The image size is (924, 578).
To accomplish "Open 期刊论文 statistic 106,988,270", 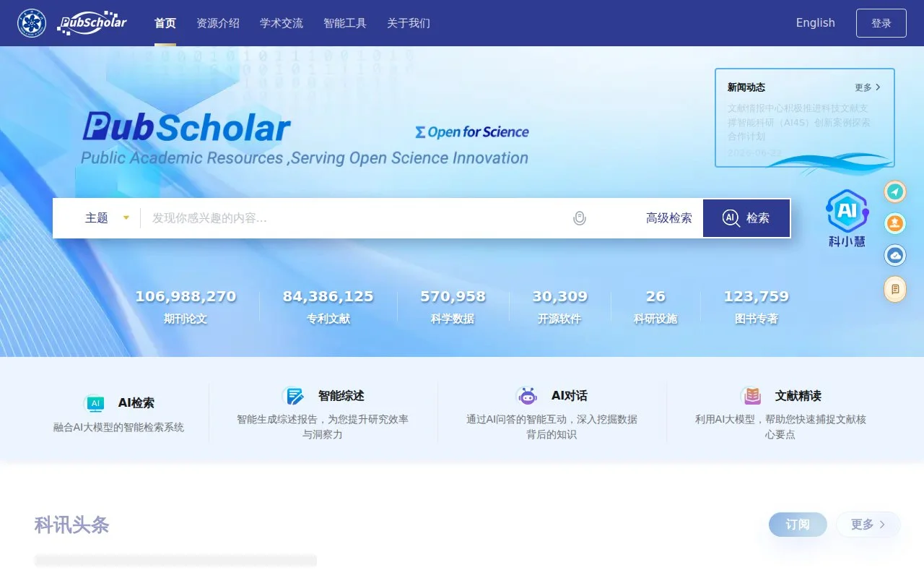I will click(x=186, y=307).
